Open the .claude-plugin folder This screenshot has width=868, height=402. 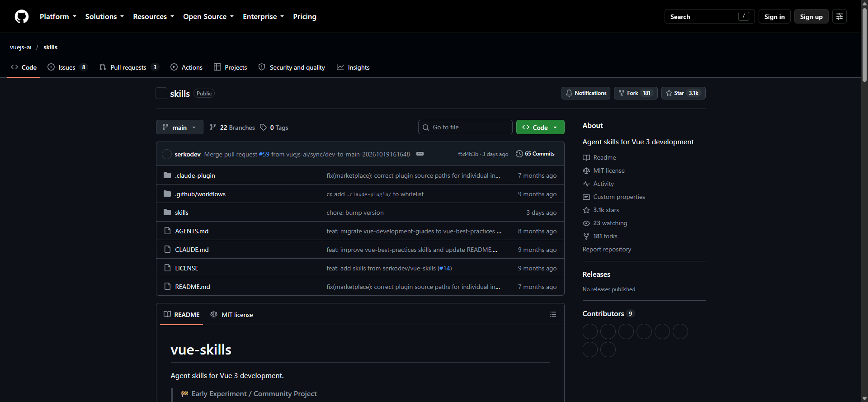(x=195, y=175)
